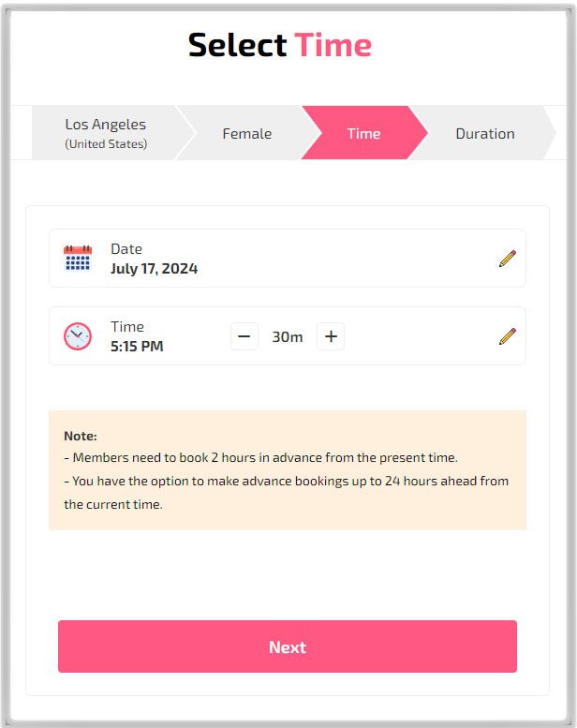Click the "Select Time" page heading
This screenshot has width=577, height=728.
279,44
